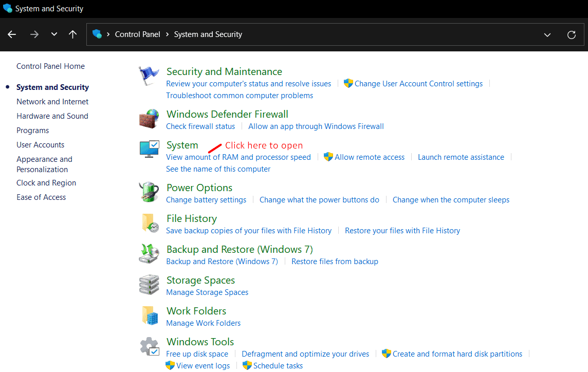The image size is (588, 372).
Task: Click the System and Security breadcrumb
Action: pyautogui.click(x=208, y=34)
